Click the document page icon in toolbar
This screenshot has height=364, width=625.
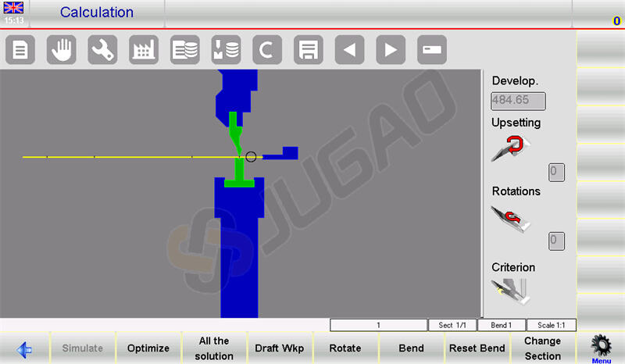click(x=20, y=51)
